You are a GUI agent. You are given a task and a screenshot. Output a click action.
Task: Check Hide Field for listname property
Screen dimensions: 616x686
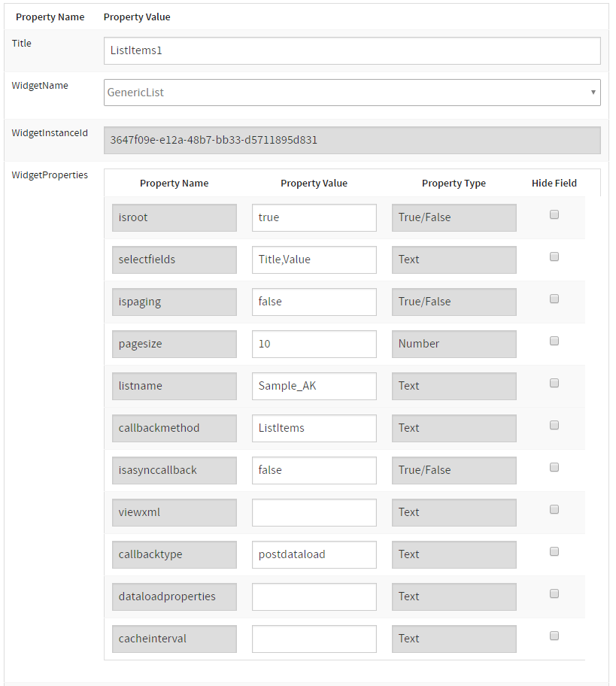(554, 383)
